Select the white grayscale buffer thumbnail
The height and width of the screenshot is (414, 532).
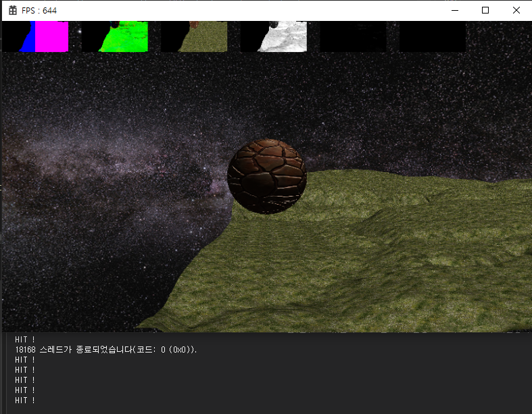274,36
